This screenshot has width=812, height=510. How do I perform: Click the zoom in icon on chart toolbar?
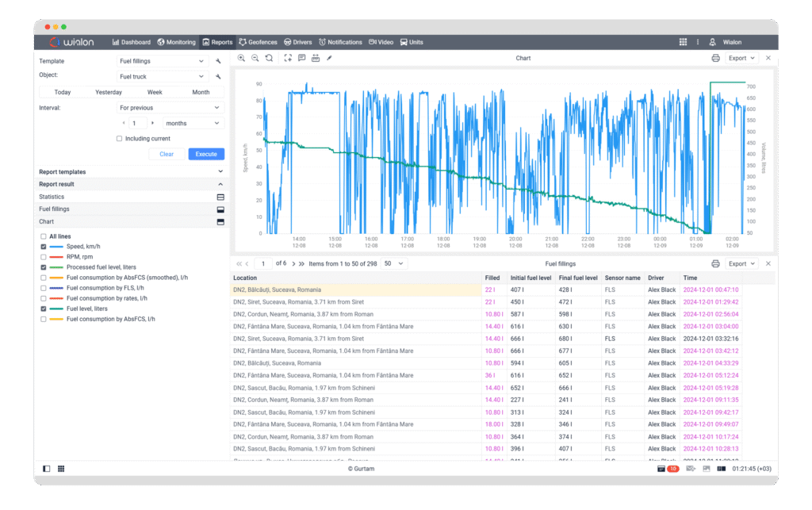pos(241,58)
